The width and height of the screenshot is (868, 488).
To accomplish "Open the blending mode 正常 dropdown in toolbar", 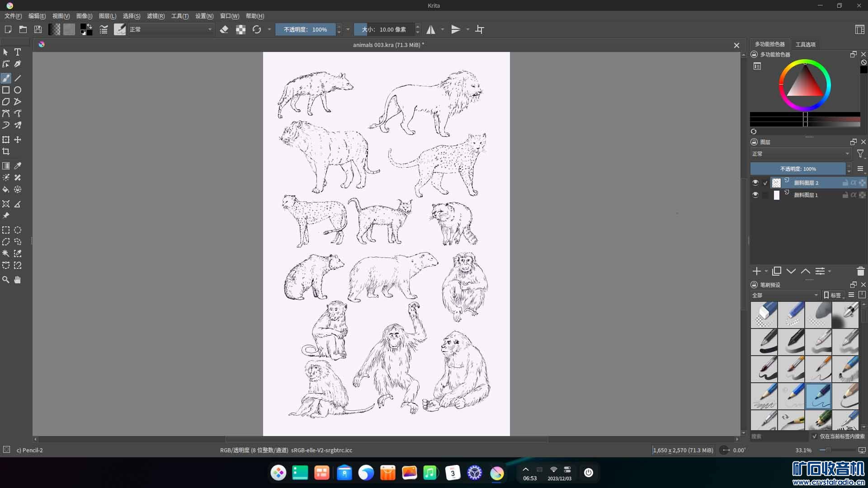I will (170, 30).
